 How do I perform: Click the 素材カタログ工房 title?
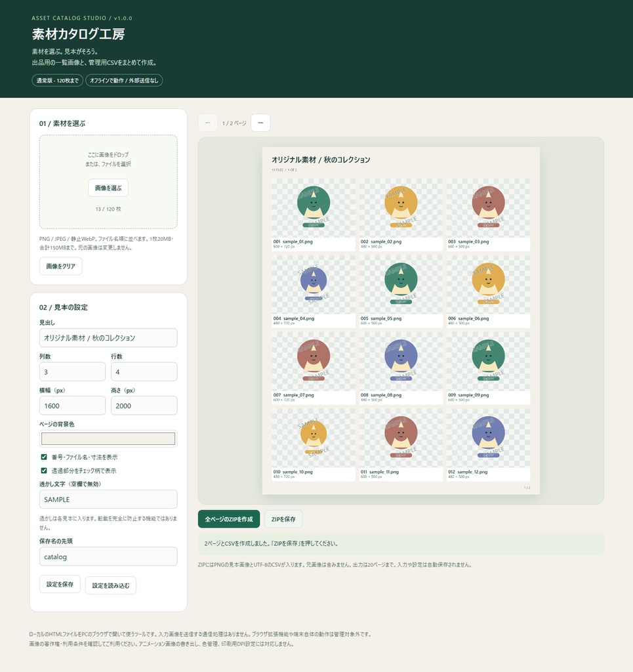click(78, 34)
